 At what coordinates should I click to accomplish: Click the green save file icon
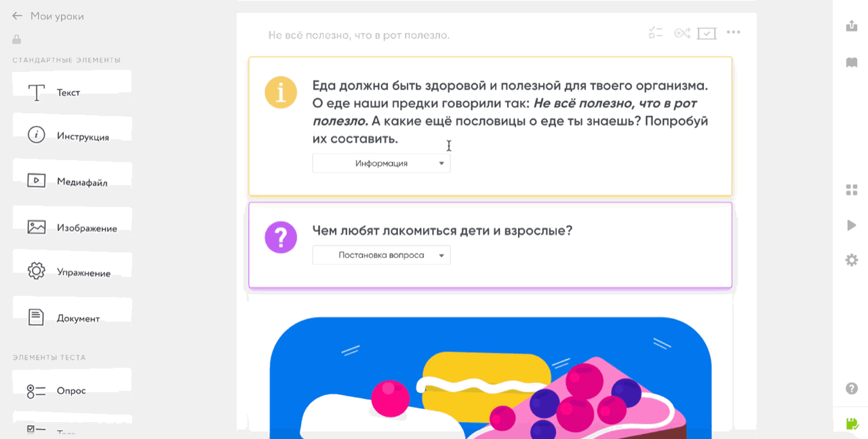pos(852,425)
